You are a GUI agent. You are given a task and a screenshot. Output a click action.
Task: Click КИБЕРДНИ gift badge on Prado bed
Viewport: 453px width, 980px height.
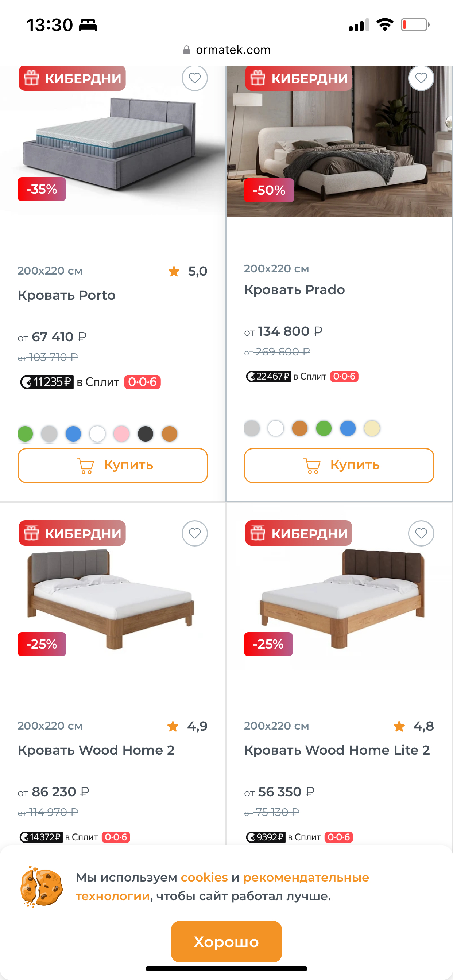click(299, 78)
